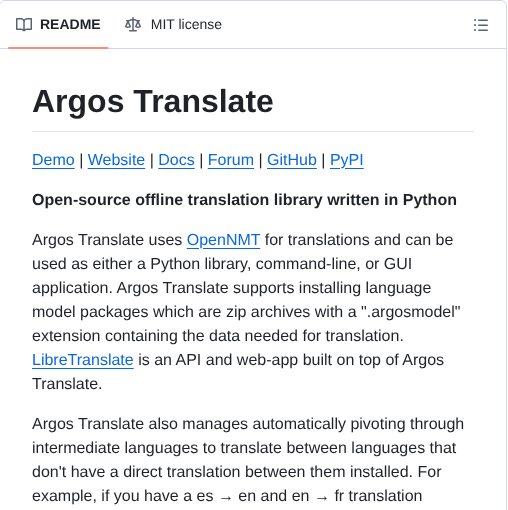
Task: Click the Argos Translate heading
Action: point(153,101)
